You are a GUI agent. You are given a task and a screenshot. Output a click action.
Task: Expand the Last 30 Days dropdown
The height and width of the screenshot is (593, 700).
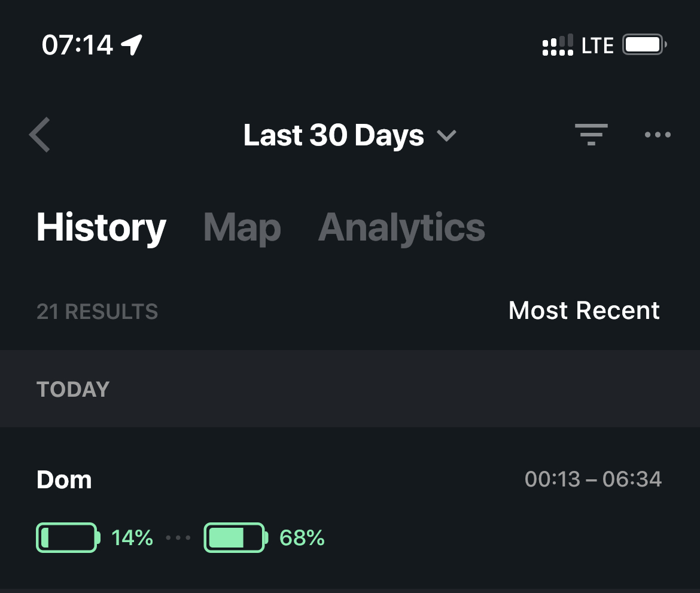point(350,135)
